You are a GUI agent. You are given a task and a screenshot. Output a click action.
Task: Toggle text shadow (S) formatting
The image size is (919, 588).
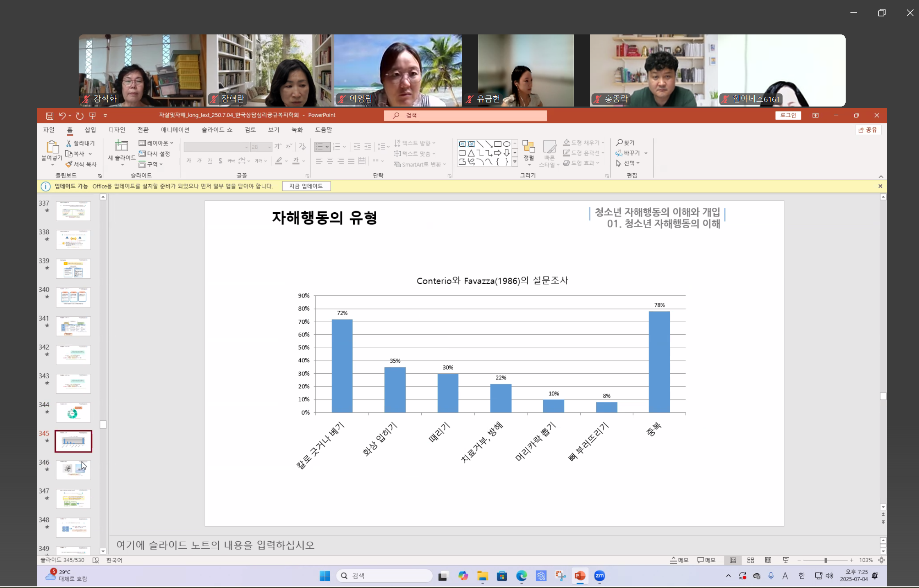click(x=220, y=161)
